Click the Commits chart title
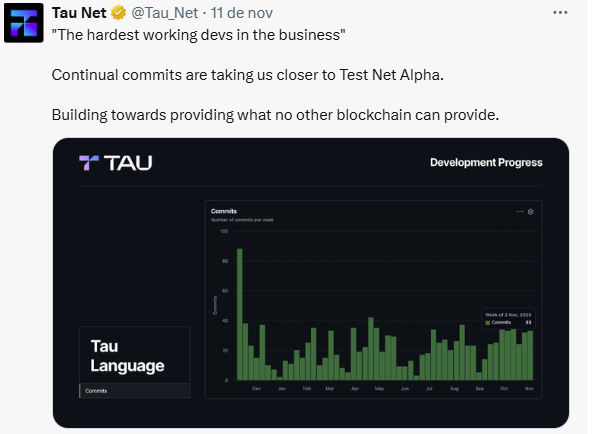The width and height of the screenshot is (612, 434). [x=223, y=211]
